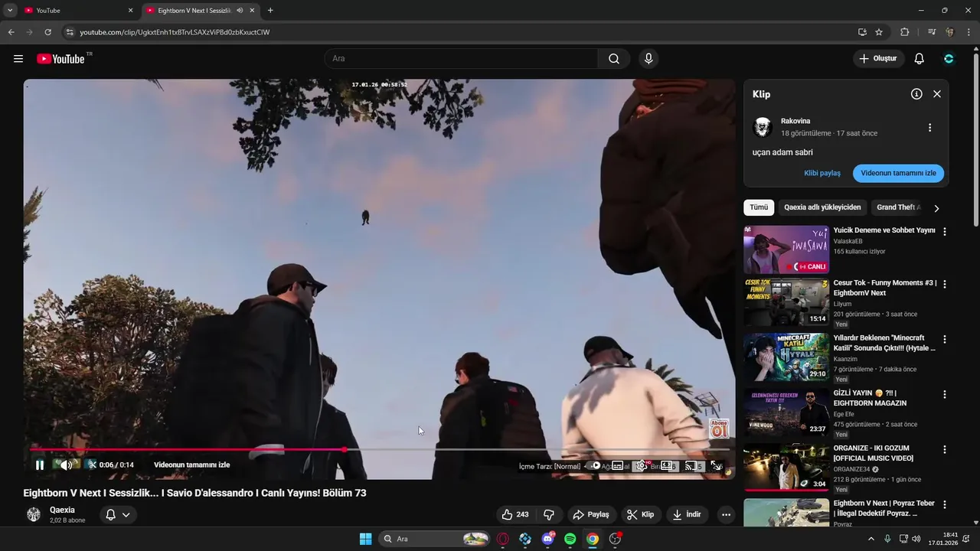Open Spotify from the taskbar
This screenshot has width=980, height=551.
570,539
